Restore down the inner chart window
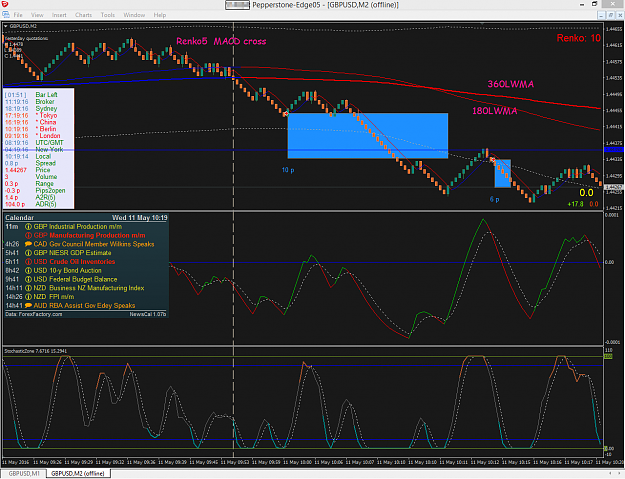The height and width of the screenshot is (479, 625). pos(611,15)
